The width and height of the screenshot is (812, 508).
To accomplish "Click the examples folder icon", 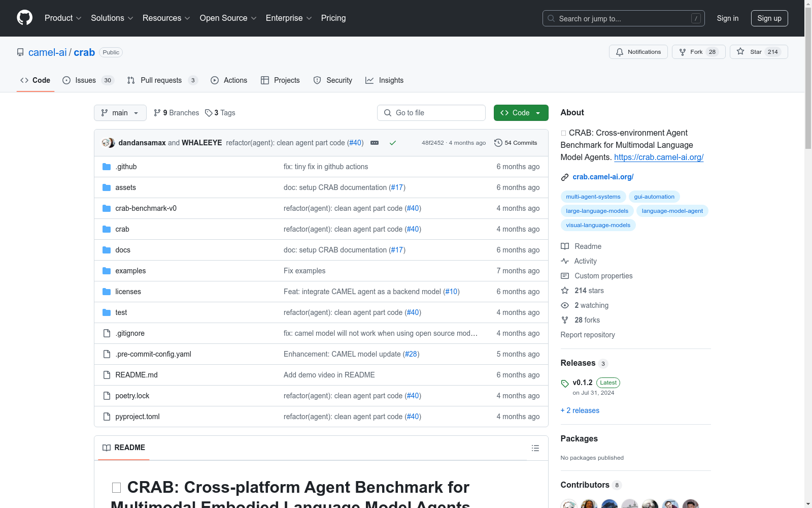I will (107, 271).
